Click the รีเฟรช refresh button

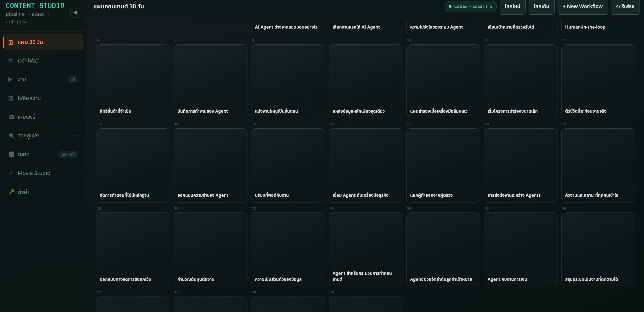(625, 7)
